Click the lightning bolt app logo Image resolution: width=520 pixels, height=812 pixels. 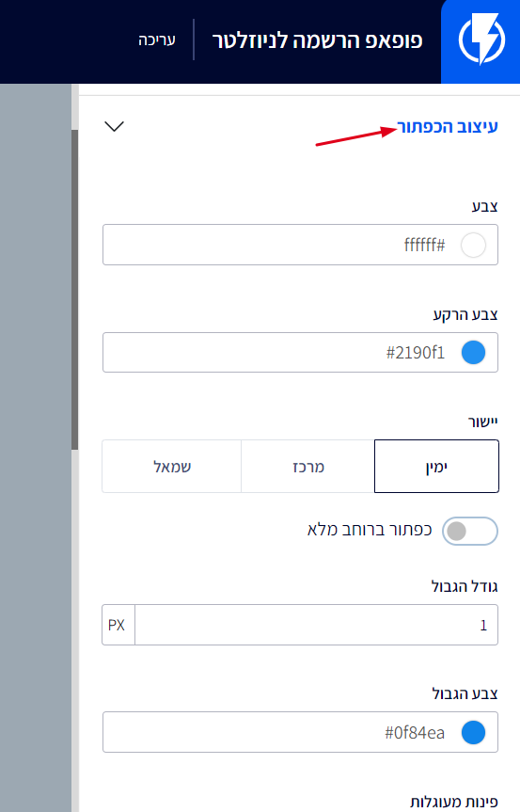[481, 40]
